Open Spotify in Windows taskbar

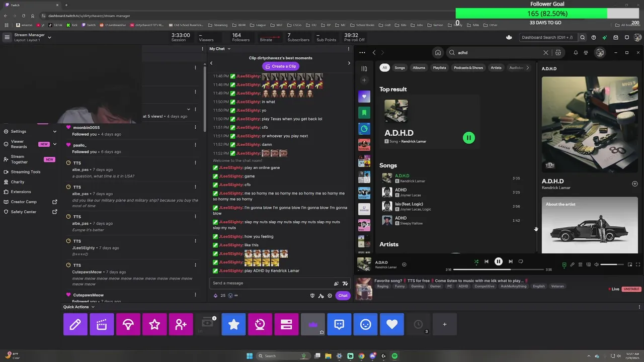tap(394, 356)
